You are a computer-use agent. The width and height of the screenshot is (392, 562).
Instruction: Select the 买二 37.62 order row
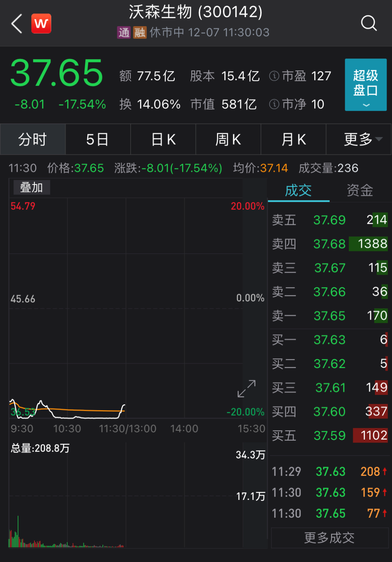pos(330,364)
